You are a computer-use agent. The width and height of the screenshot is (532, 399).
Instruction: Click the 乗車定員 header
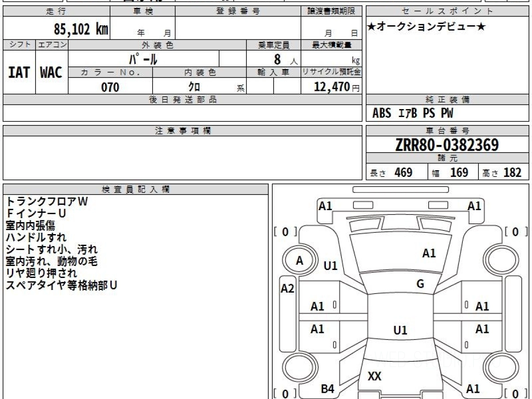tap(274, 45)
